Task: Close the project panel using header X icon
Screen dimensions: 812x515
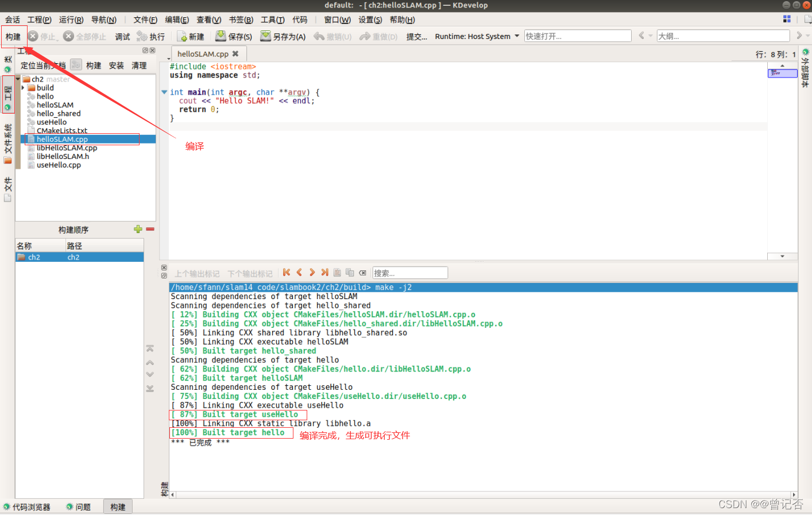Action: tap(153, 51)
